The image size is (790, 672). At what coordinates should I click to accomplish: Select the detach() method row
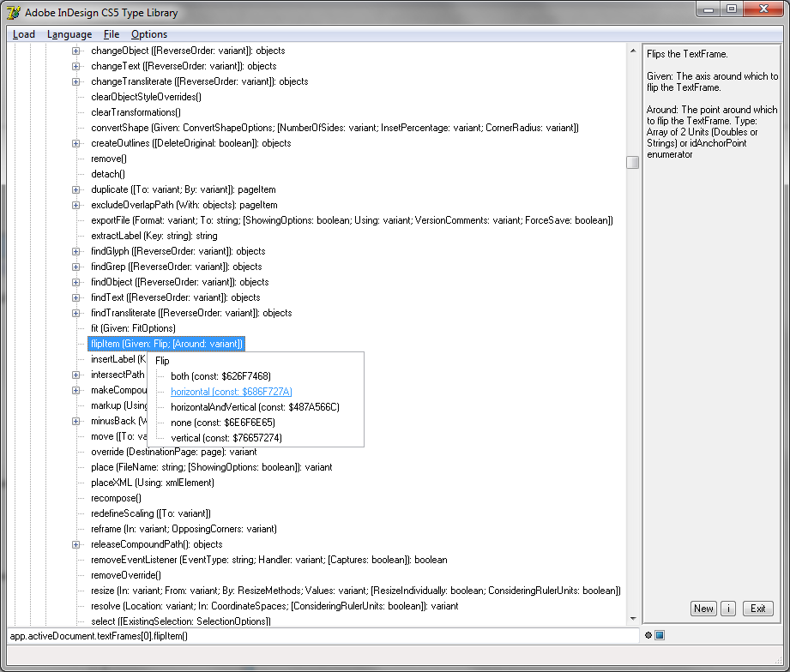(108, 174)
